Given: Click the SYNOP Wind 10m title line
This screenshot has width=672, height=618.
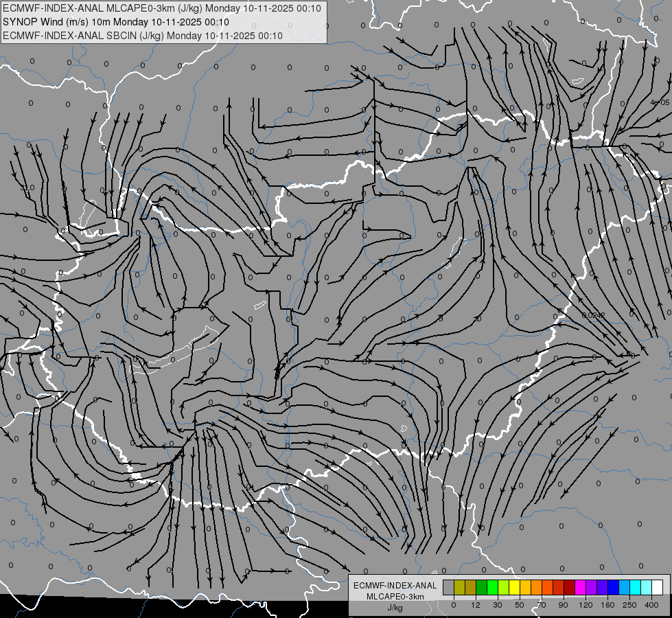Looking at the screenshot, I should [116, 22].
